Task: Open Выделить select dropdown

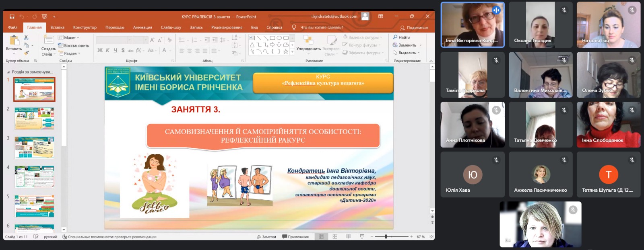Action: (407, 53)
